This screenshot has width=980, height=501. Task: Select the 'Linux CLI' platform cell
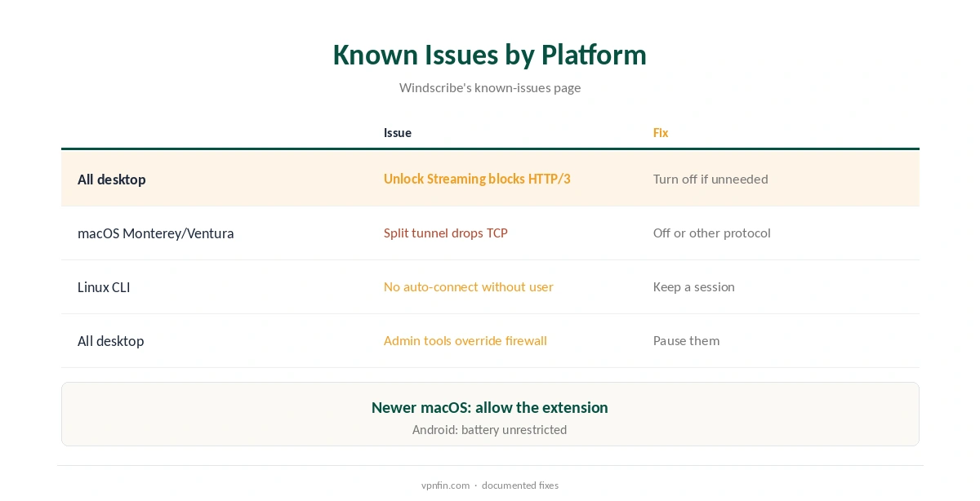tap(104, 287)
